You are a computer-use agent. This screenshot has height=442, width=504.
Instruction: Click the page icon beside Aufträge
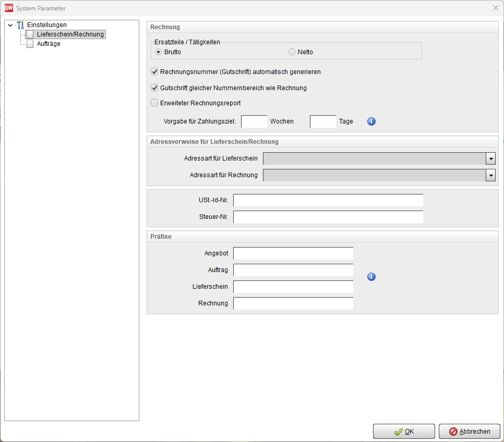pyautogui.click(x=30, y=44)
